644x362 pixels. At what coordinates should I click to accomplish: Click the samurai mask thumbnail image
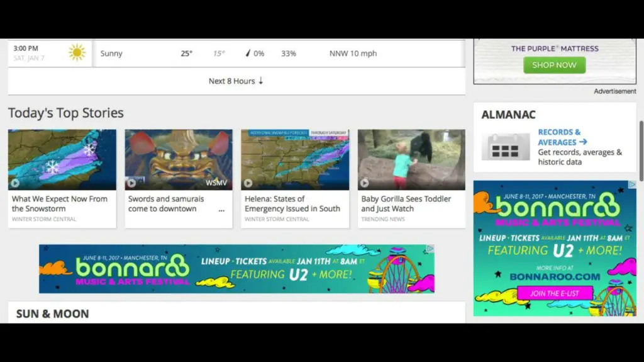[x=179, y=160]
